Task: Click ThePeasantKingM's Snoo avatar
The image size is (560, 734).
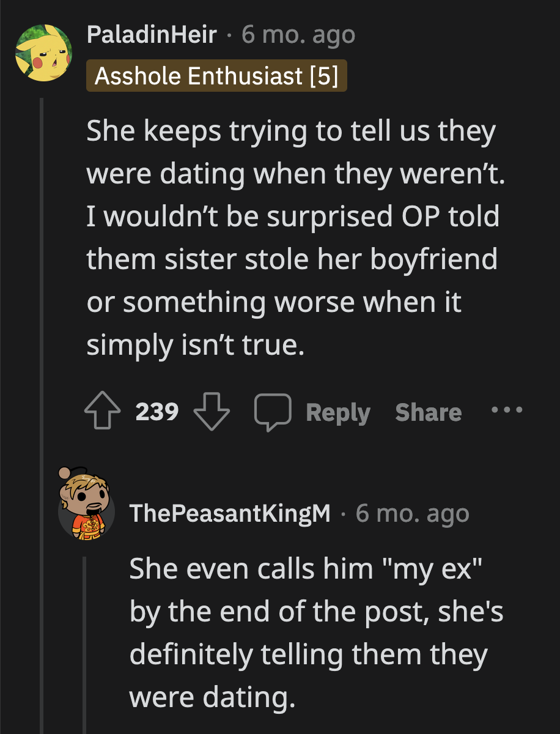Action: pos(87,513)
